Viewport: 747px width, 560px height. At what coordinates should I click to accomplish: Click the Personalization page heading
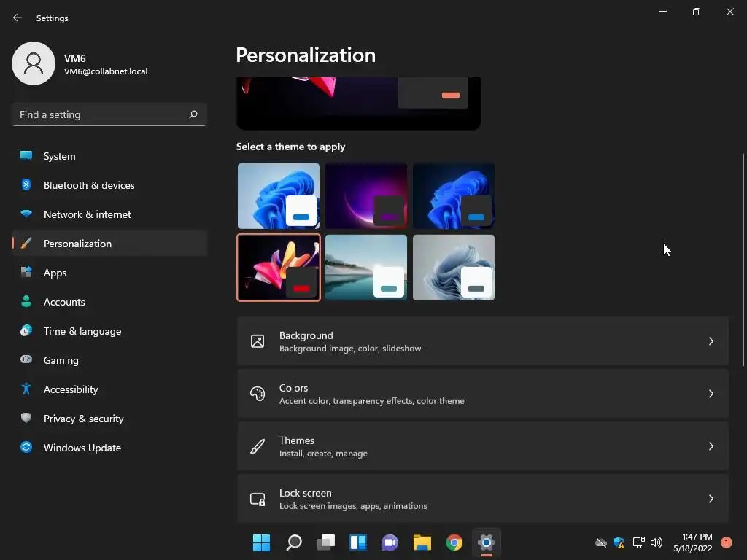306,55
